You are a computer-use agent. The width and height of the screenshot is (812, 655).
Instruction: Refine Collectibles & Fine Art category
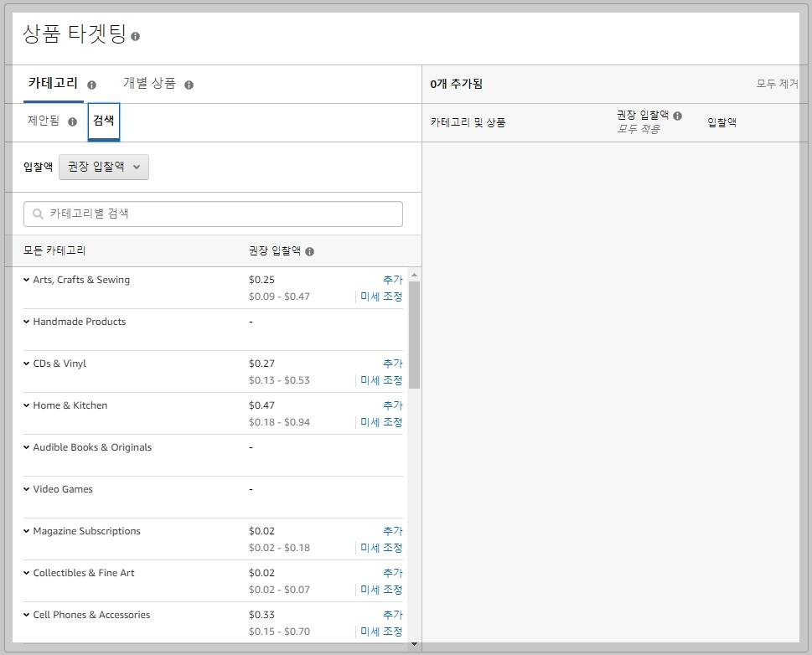click(381, 590)
